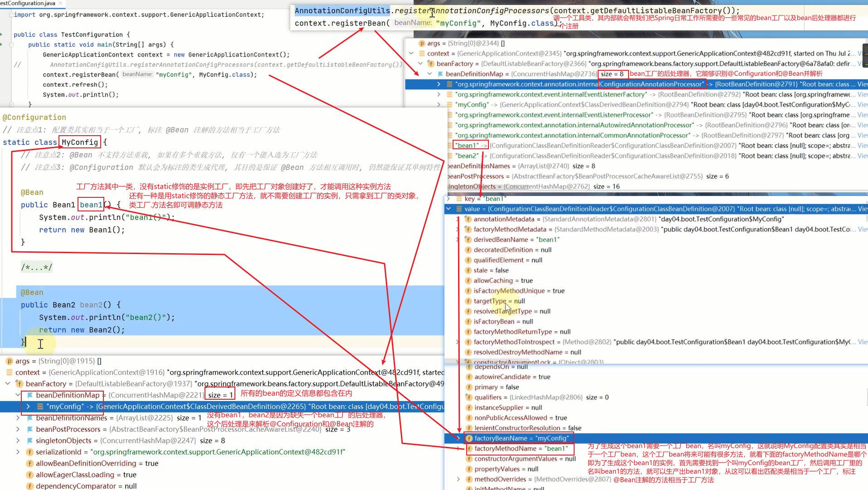Screen dimensions: 868x490
Task: Click the constructorArgumentValues field icon
Action: (469, 459)
